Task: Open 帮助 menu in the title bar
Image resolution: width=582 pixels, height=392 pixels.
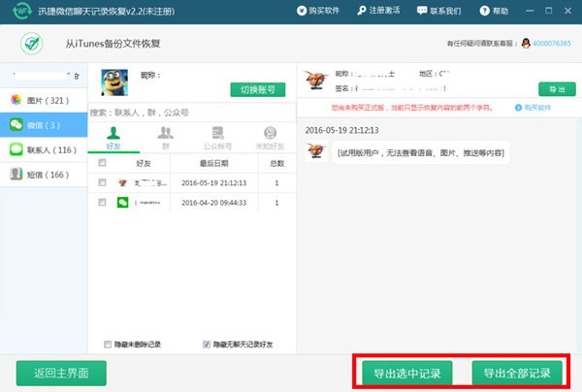Action: (x=494, y=11)
